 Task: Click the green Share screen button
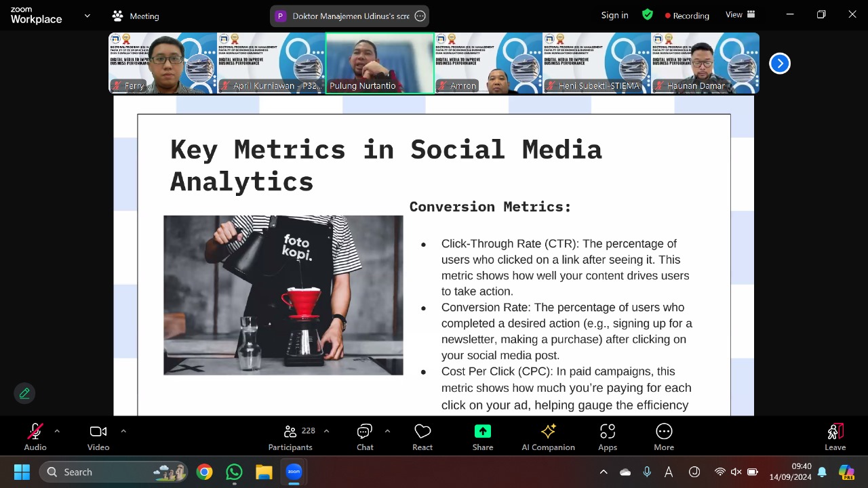click(x=483, y=437)
